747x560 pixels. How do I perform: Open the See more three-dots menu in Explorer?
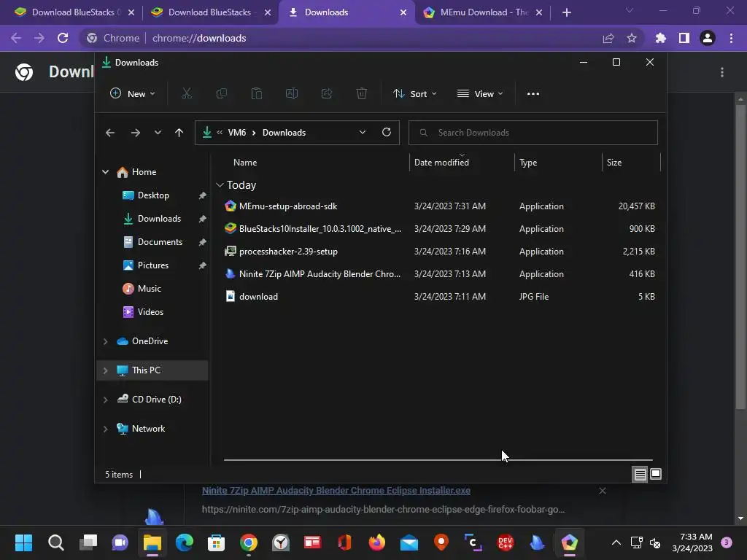tap(533, 94)
